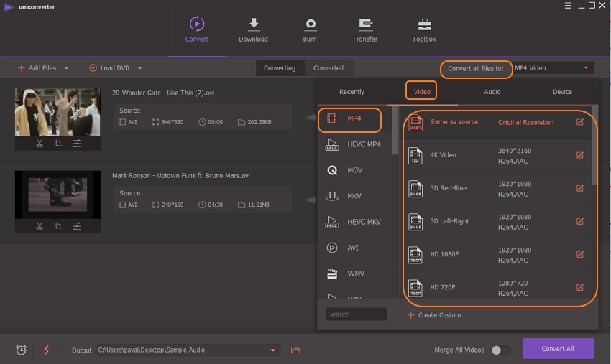Viewport: 611px width, 364px height.
Task: Trim the Mark Ronson video with scissors
Action: pyautogui.click(x=40, y=226)
